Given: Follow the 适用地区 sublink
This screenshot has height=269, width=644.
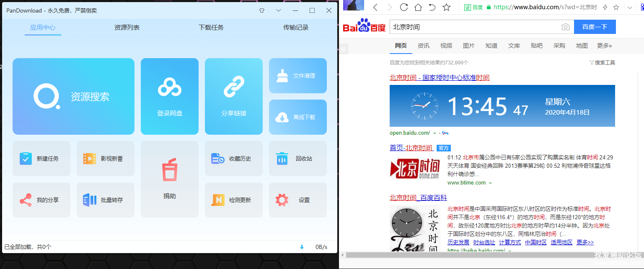Looking at the screenshot, I should [561, 242].
